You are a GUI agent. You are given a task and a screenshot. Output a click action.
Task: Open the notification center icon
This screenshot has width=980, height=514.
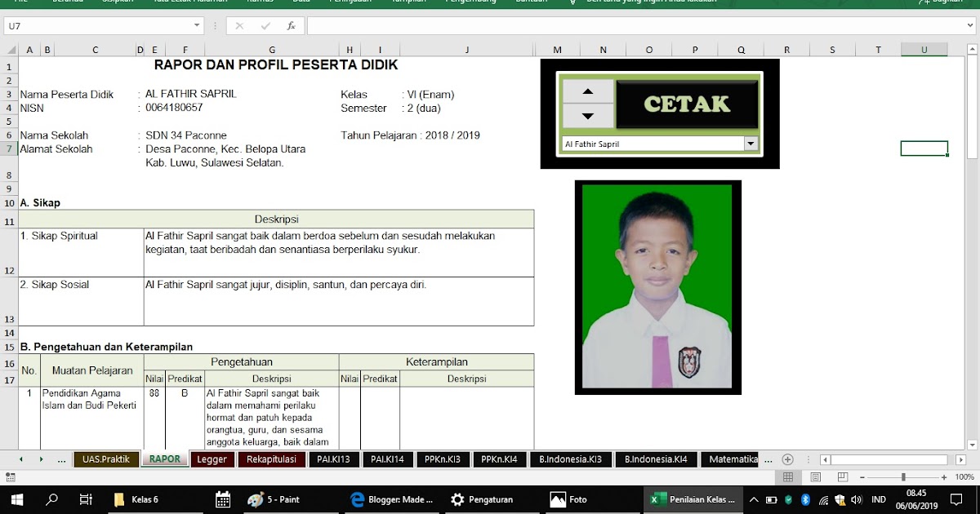[x=956, y=499]
